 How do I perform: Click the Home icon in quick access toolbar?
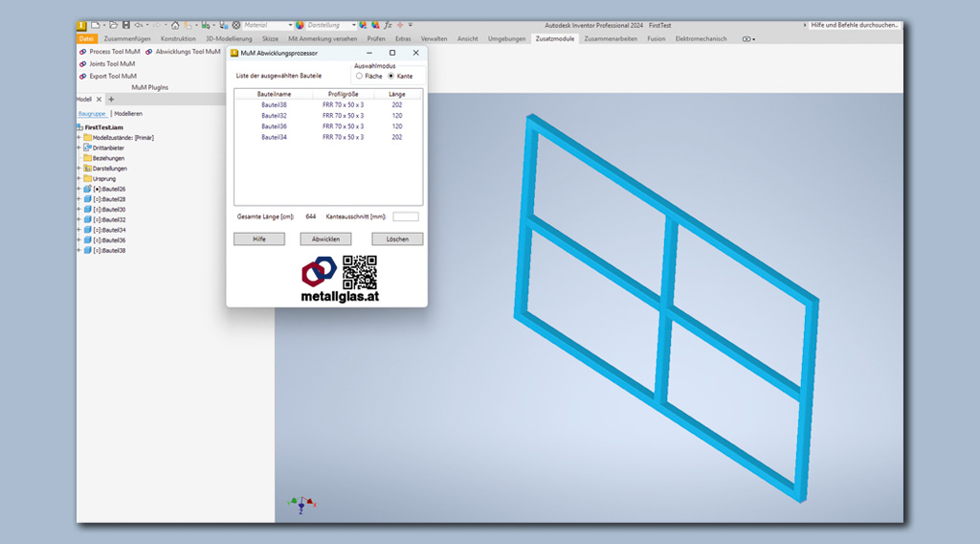(174, 25)
